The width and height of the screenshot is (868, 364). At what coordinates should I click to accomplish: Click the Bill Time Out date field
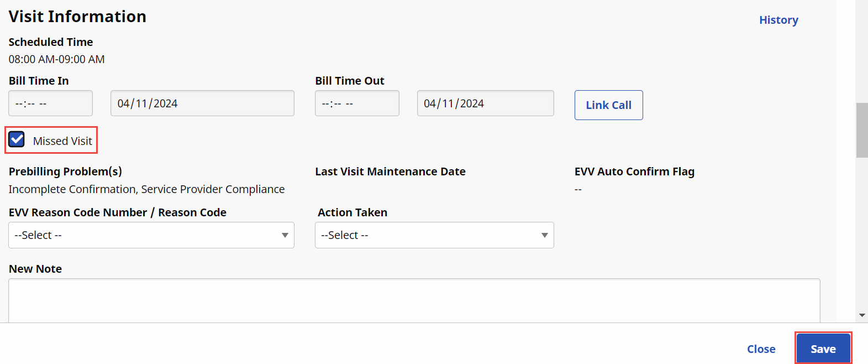coord(485,103)
